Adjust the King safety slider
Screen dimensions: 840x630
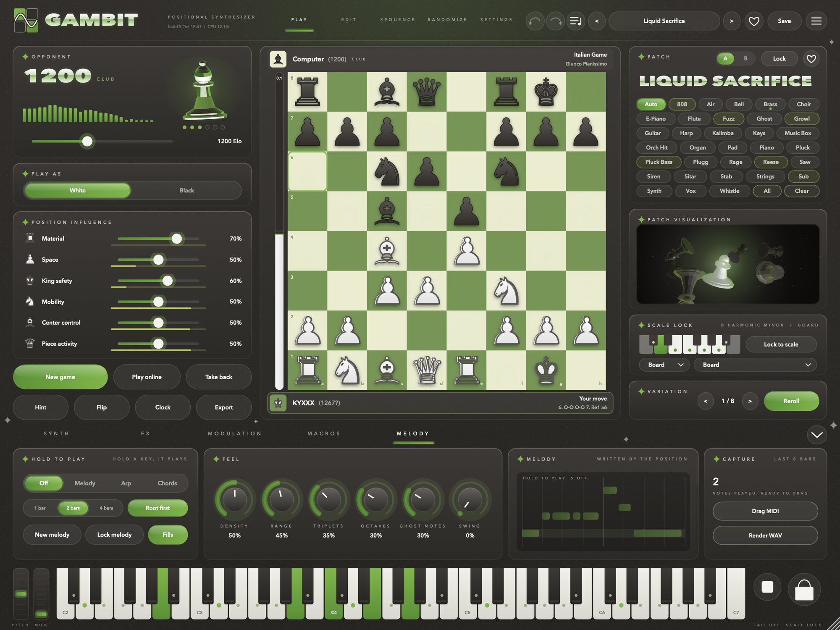click(x=168, y=281)
